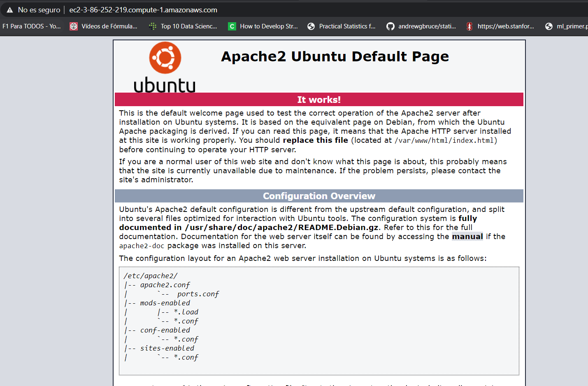Image resolution: width=588 pixels, height=386 pixels.
Task: Click the '*.conf' entry under mods-enabled
Action: tap(186, 321)
